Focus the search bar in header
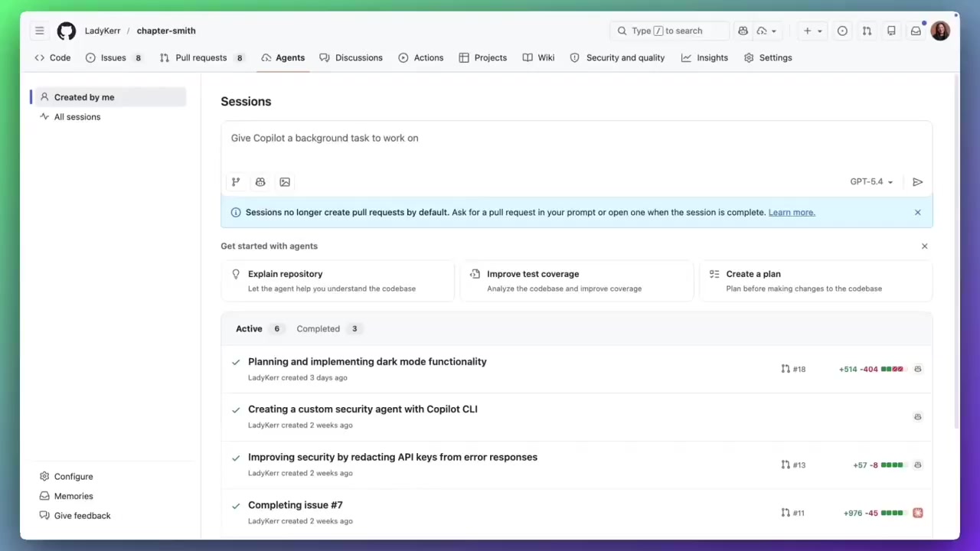This screenshot has width=980, height=551. click(x=669, y=31)
